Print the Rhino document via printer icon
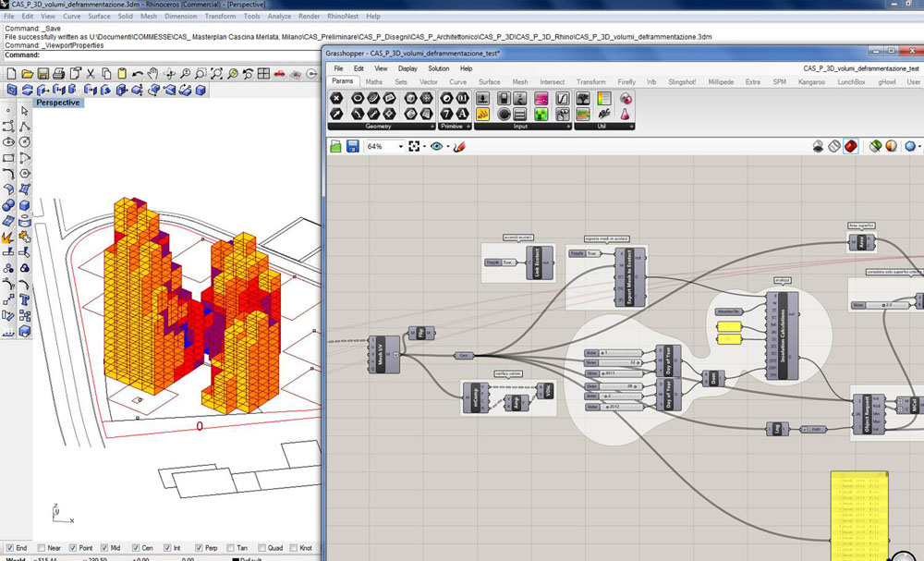The height and width of the screenshot is (561, 924). pyautogui.click(x=59, y=74)
